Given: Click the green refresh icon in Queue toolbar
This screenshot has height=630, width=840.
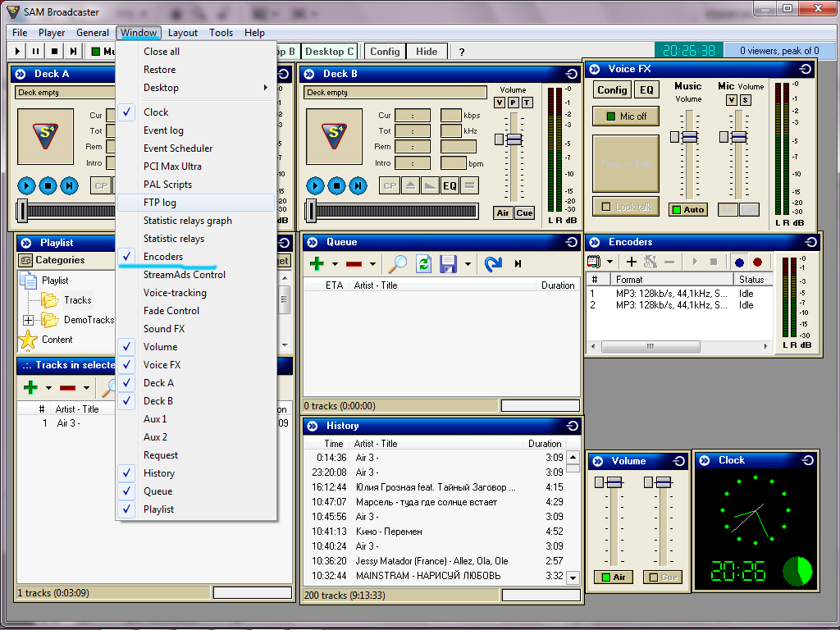Looking at the screenshot, I should pyautogui.click(x=423, y=264).
